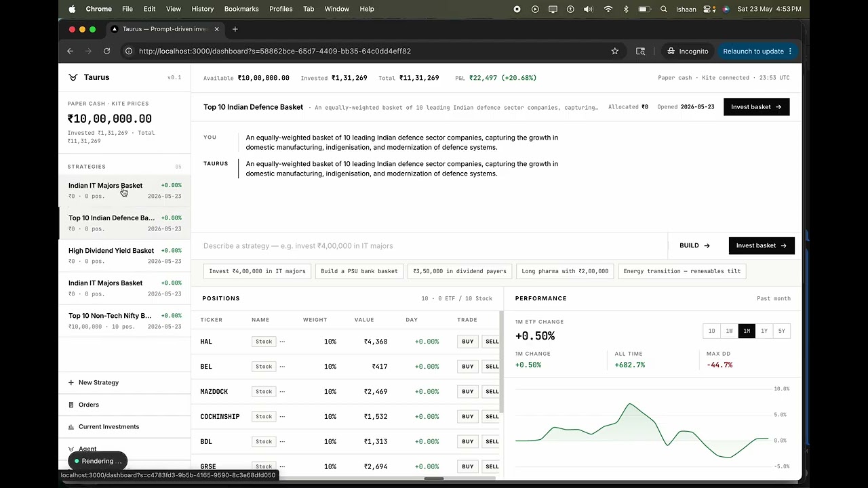Click the positions table horizontal scrollbar
The image size is (868, 488).
click(x=434, y=479)
